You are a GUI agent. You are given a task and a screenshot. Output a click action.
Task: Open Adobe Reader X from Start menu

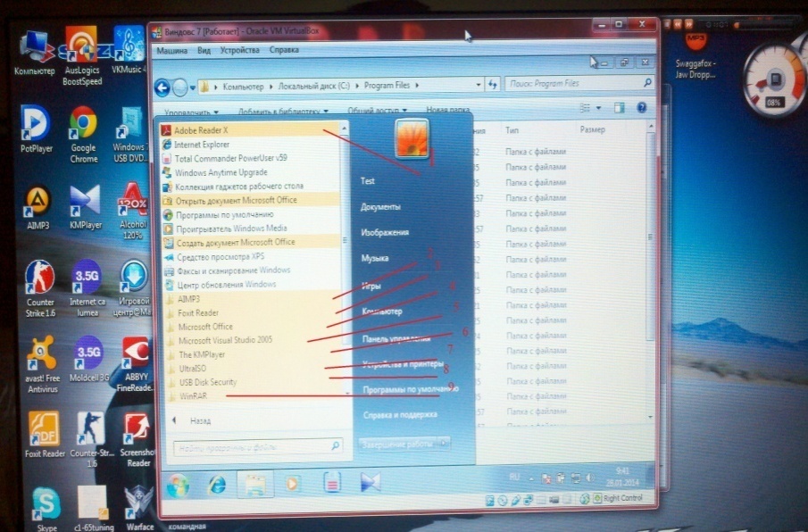coord(249,130)
